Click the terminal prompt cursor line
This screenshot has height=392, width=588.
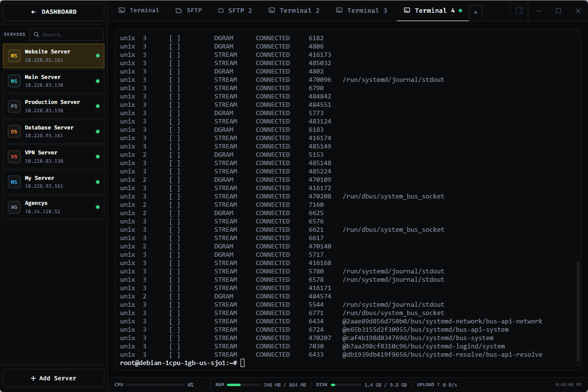coord(243,363)
